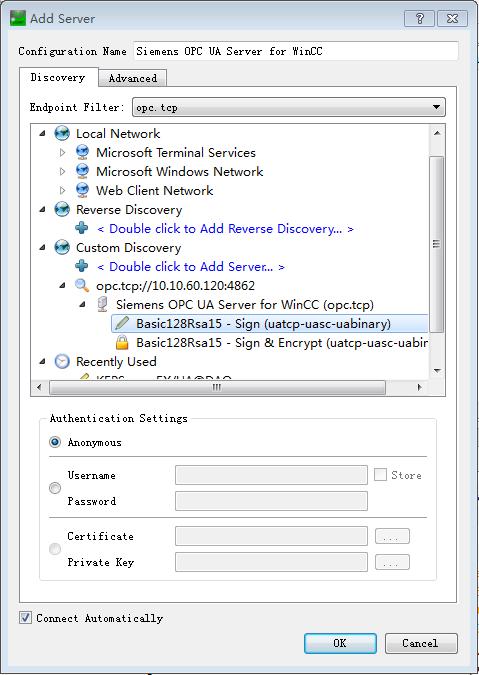479x675 pixels.
Task: Switch to the Discovery tab
Action: pos(58,77)
